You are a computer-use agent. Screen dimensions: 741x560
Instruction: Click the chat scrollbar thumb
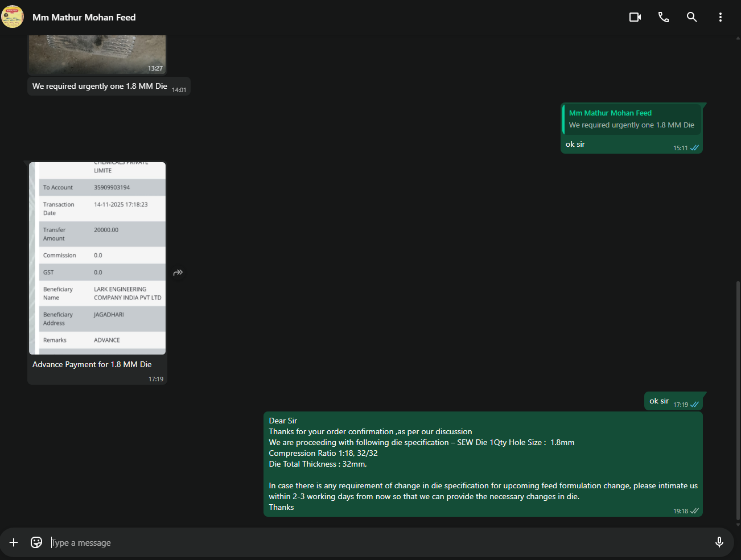click(738, 398)
